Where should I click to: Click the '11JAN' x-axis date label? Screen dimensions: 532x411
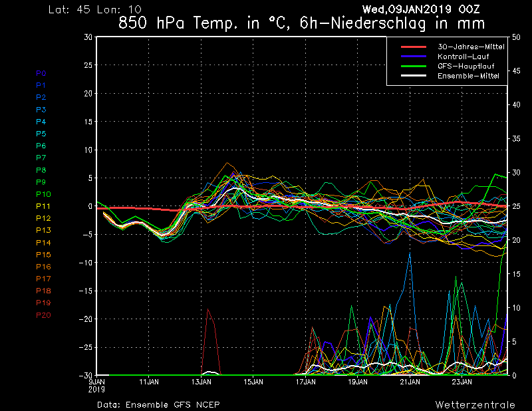pos(149,382)
